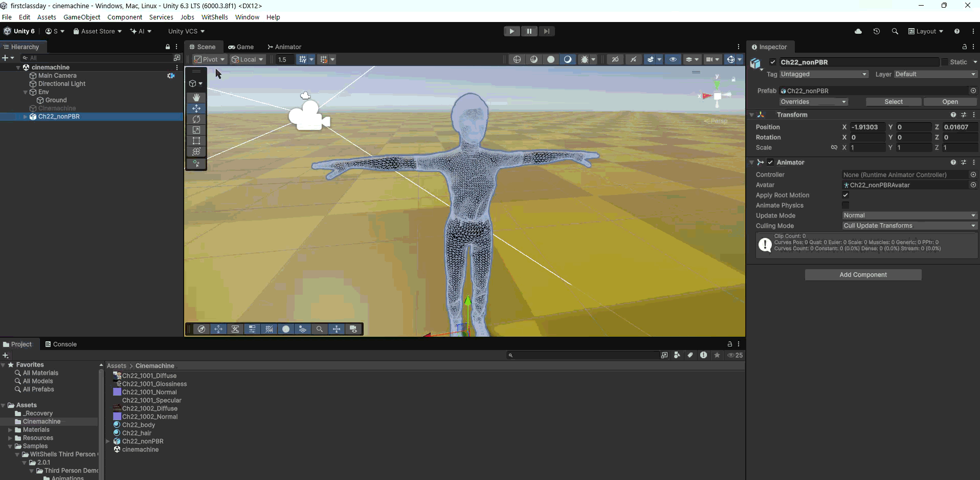Enable Animate Physics checkbox
The width and height of the screenshot is (980, 480).
pos(845,205)
